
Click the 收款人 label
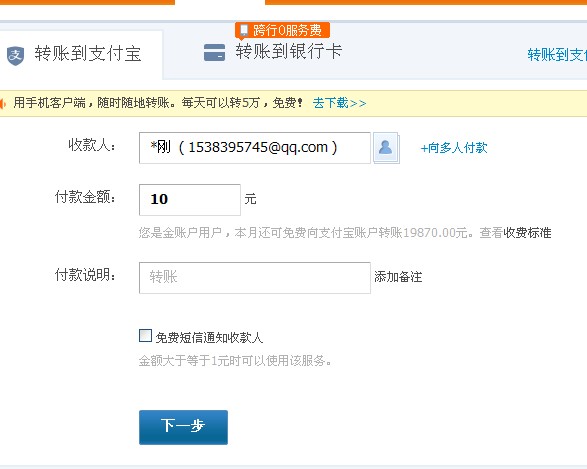92,145
